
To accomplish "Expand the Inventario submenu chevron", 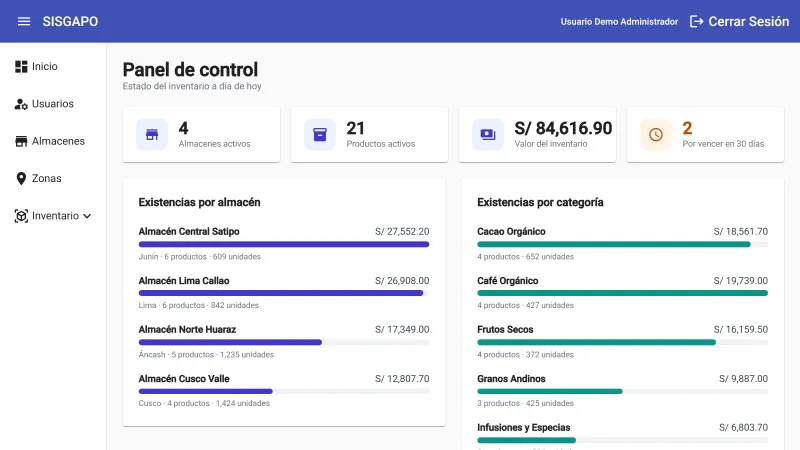I will click(x=87, y=216).
